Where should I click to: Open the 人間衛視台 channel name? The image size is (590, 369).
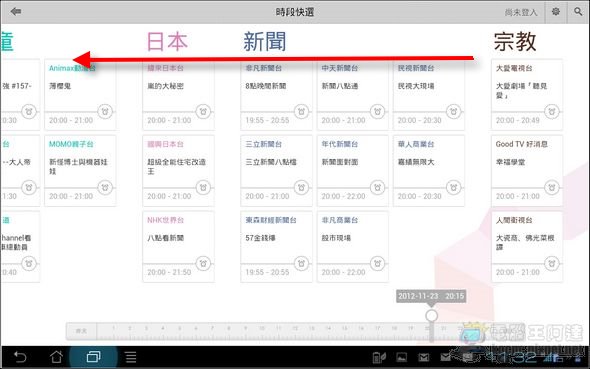[514, 220]
